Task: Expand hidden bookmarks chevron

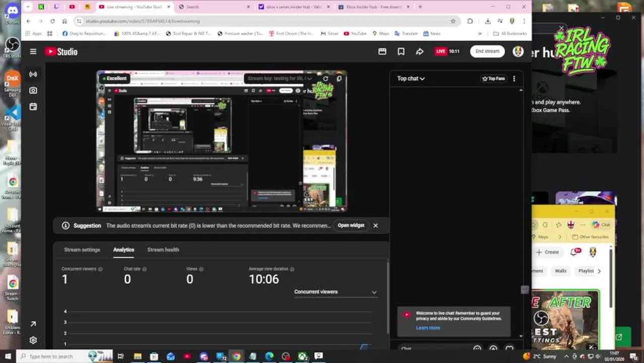Action: click(x=480, y=34)
